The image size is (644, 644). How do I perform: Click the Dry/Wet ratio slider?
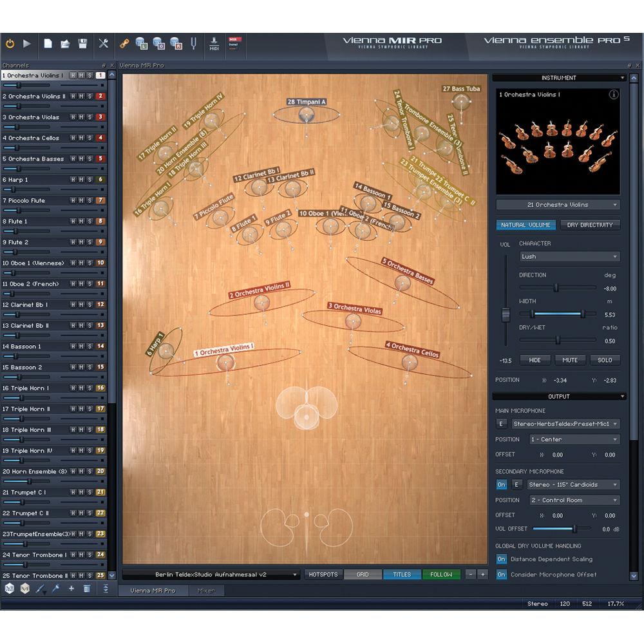(557, 340)
